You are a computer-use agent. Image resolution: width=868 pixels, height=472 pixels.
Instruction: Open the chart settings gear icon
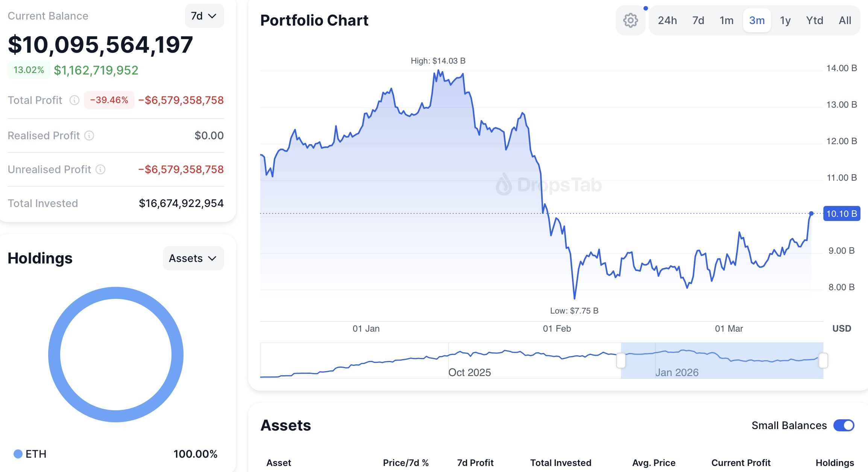coord(630,20)
